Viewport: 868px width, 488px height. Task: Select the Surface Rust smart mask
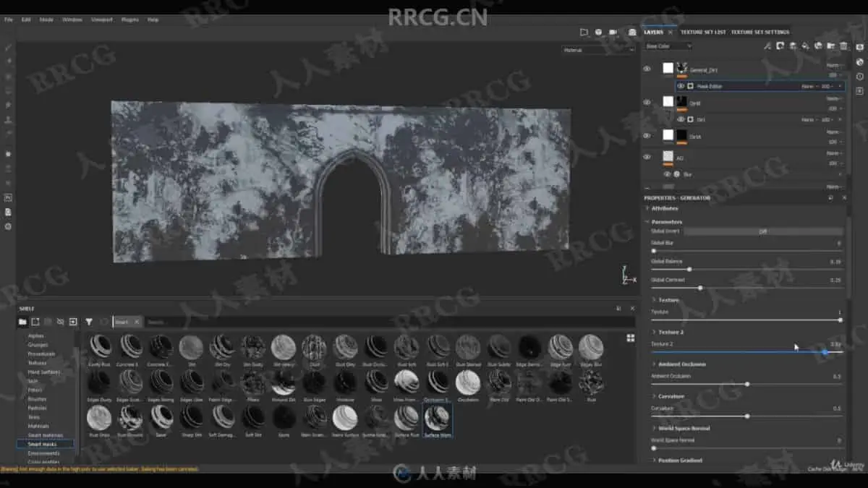[407, 418]
